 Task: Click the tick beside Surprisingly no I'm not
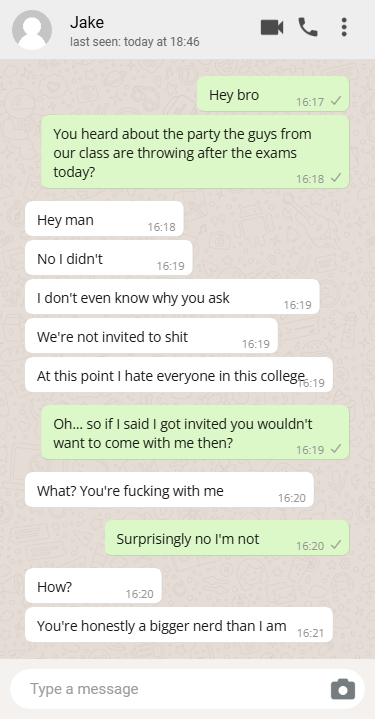tap(336, 545)
